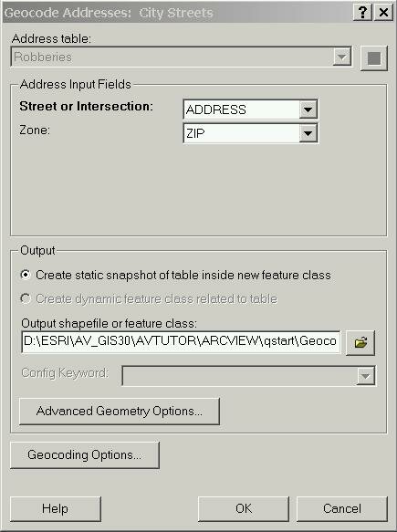Click the gray square address table button
397x532 pixels.
pyautogui.click(x=374, y=58)
